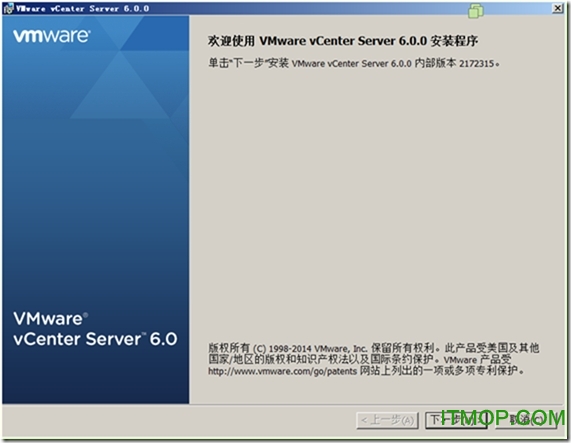Click the 版权所有 copyright line
This screenshot has width=571, height=443.
[x=373, y=348]
